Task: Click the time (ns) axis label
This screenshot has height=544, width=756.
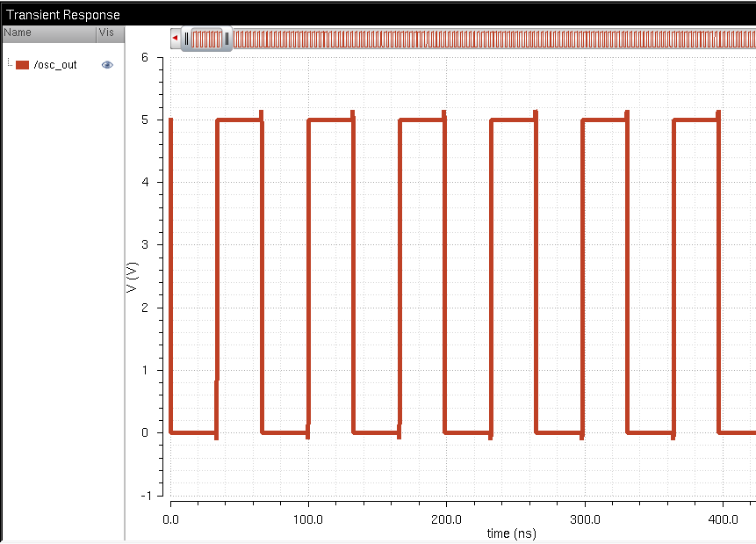Action: 511,533
